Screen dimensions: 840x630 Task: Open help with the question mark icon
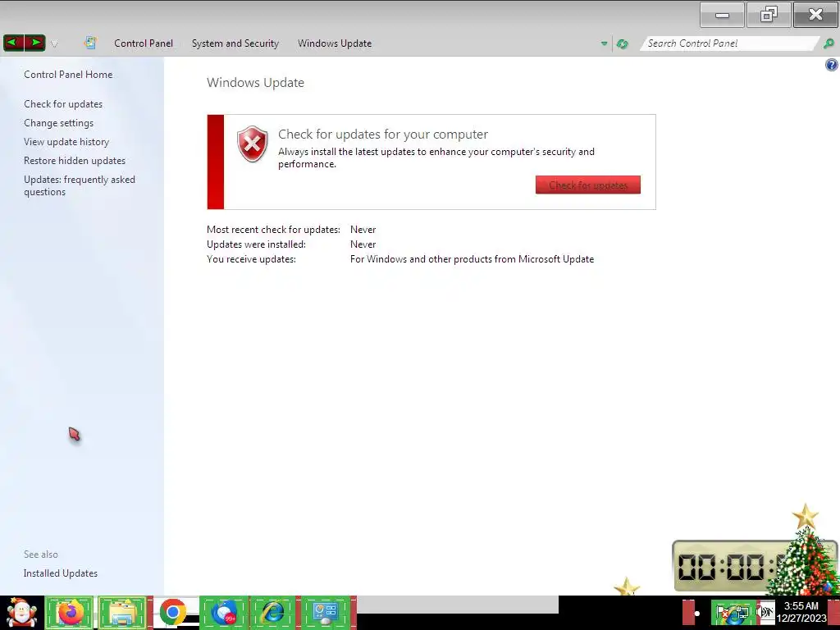point(832,66)
